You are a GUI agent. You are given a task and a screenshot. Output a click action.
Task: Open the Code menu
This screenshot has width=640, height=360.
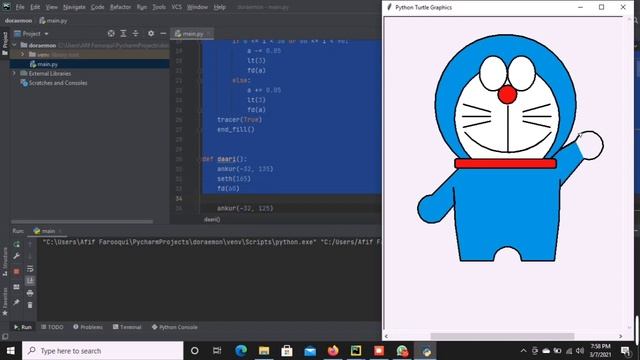point(97,7)
